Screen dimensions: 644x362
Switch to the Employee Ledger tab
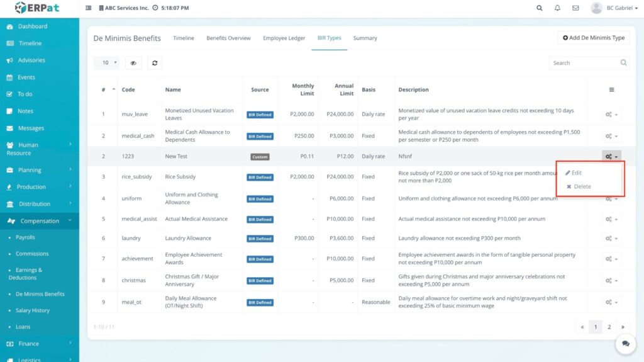pyautogui.click(x=284, y=38)
